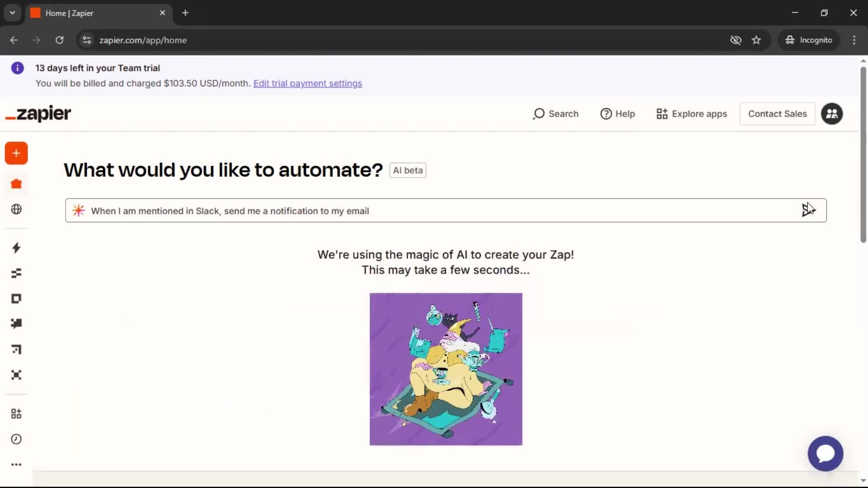Open Home from the sidebar house icon
This screenshot has width=868, height=488.
(x=16, y=184)
